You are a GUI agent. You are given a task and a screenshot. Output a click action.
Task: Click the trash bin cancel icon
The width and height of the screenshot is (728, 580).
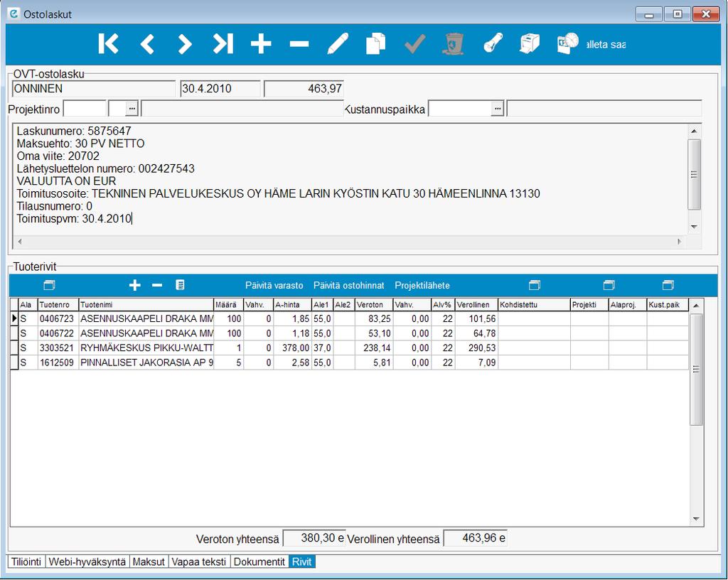[453, 43]
